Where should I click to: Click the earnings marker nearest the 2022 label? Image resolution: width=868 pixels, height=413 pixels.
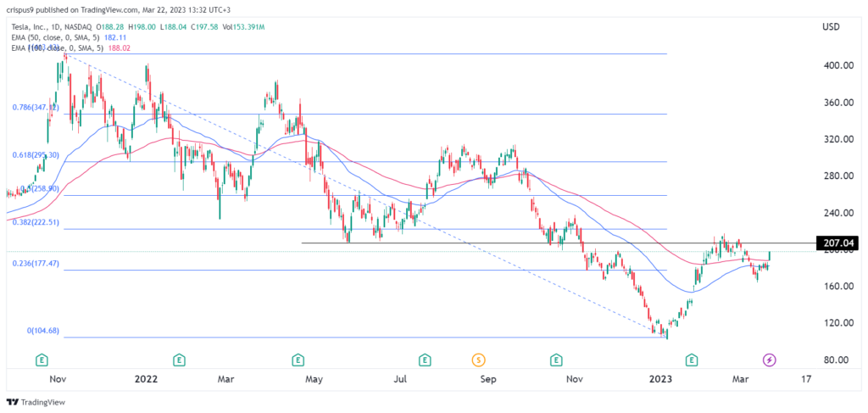click(x=178, y=360)
